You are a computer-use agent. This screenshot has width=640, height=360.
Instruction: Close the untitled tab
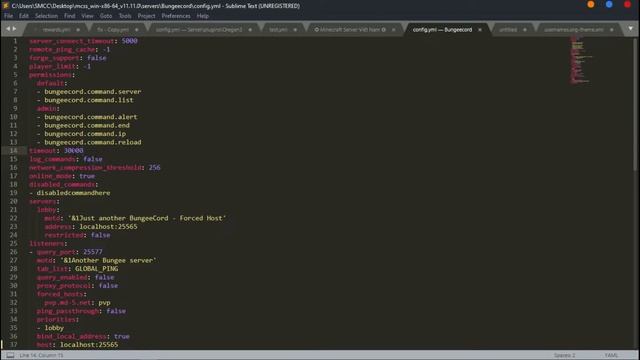pos(525,30)
